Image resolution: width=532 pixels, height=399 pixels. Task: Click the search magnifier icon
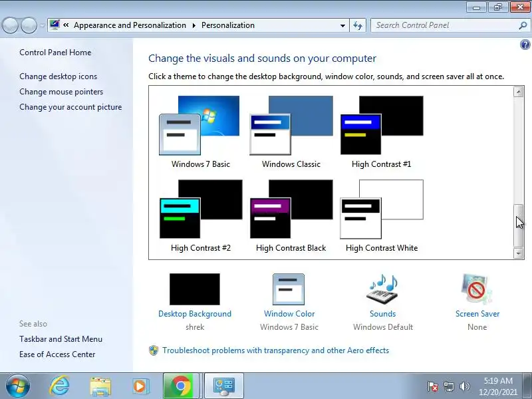pos(523,25)
